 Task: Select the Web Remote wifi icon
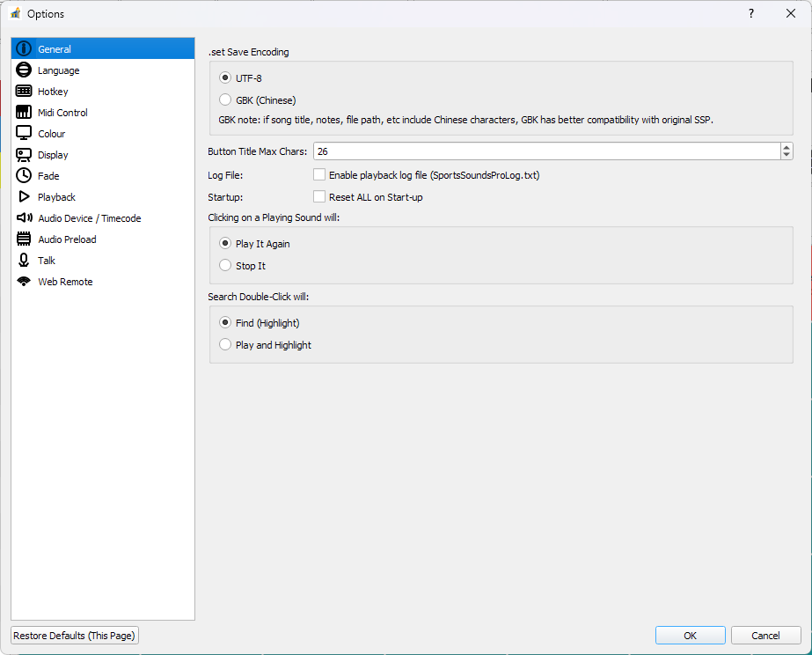[25, 281]
